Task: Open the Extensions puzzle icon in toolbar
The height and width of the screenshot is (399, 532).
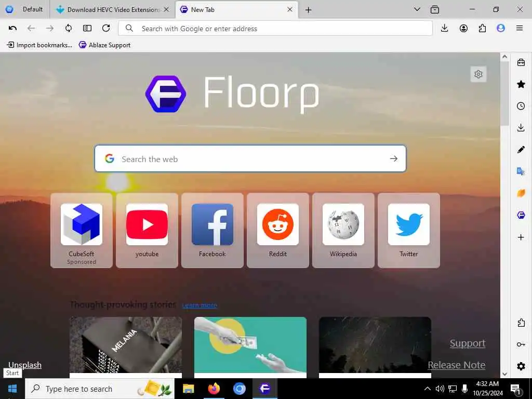Action: point(482,29)
